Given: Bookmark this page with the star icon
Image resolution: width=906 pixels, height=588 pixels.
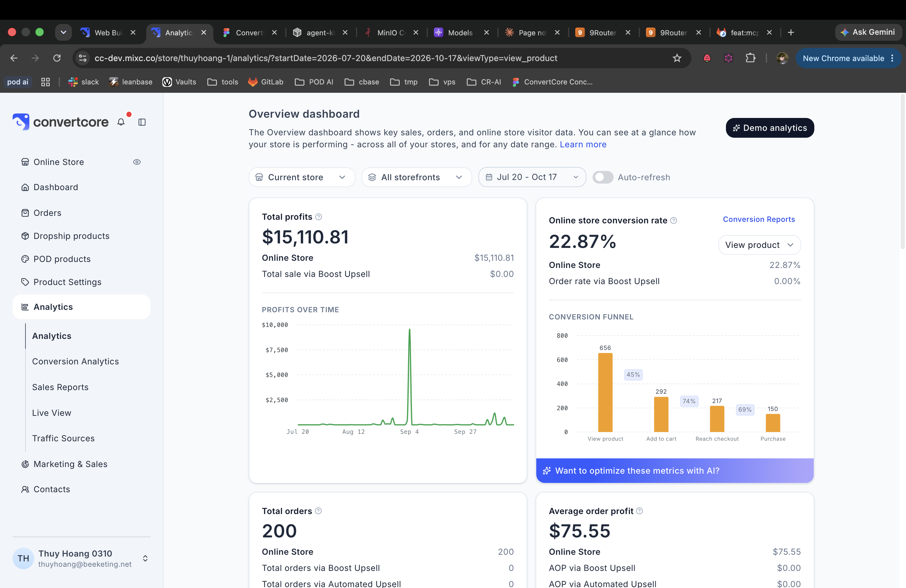Looking at the screenshot, I should tap(677, 58).
